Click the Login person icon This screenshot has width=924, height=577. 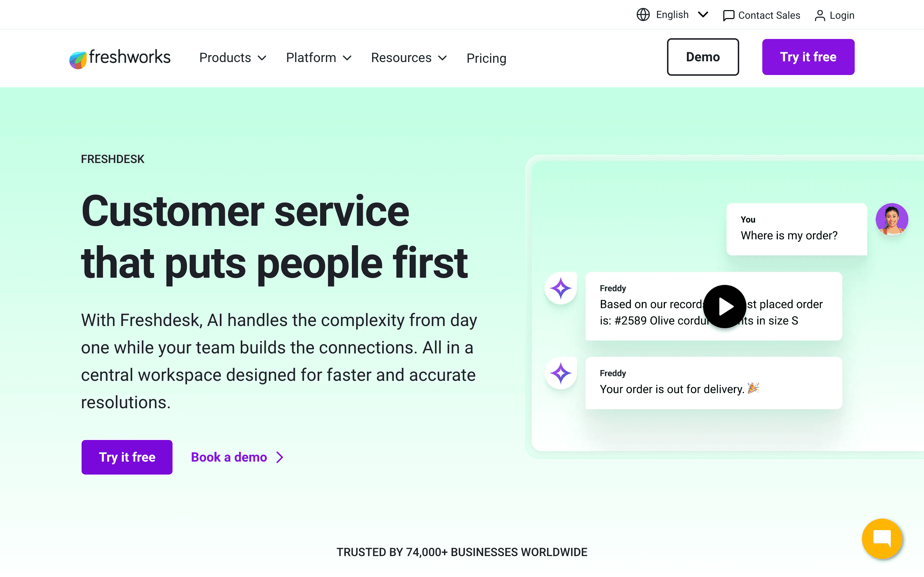[x=820, y=15]
